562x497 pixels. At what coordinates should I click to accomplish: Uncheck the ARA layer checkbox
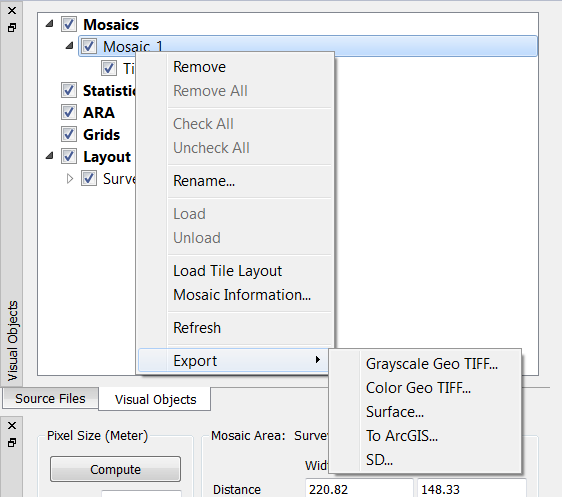coord(68,112)
